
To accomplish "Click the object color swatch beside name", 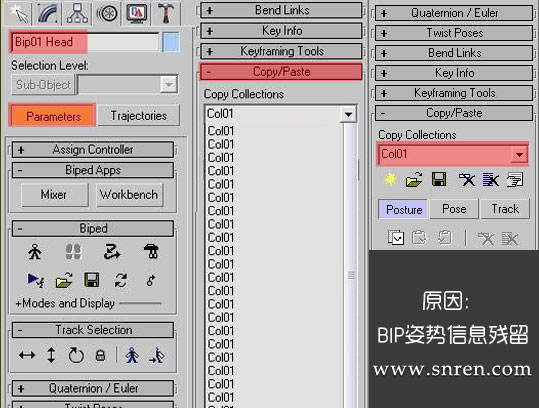I will click(x=171, y=42).
